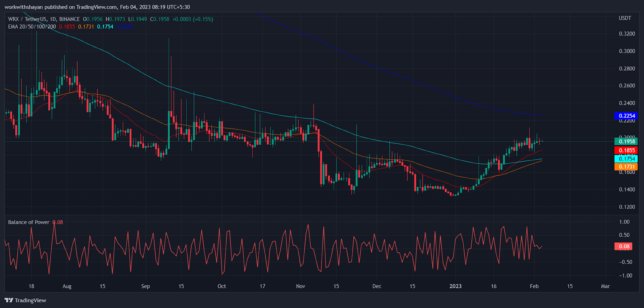Viewport: 644px width, 308px height.
Task: Click the red 0.08 Balance of Power axis label
Action: (x=623, y=246)
